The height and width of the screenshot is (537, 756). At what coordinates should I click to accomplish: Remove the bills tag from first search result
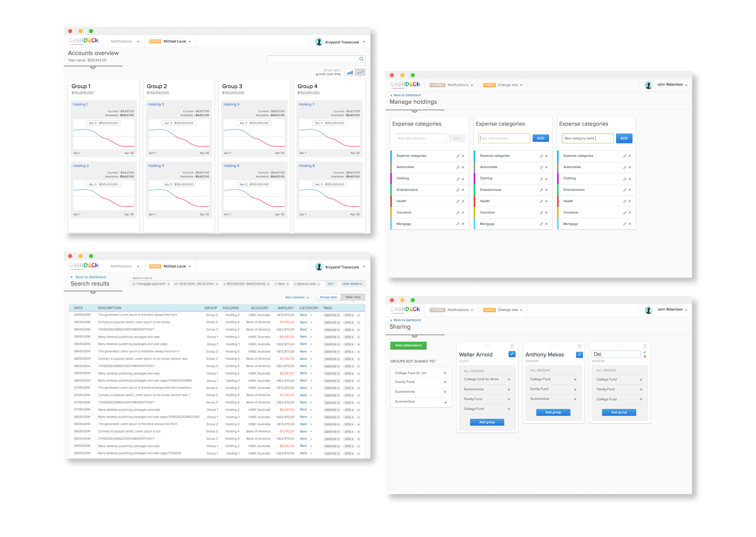click(352, 315)
